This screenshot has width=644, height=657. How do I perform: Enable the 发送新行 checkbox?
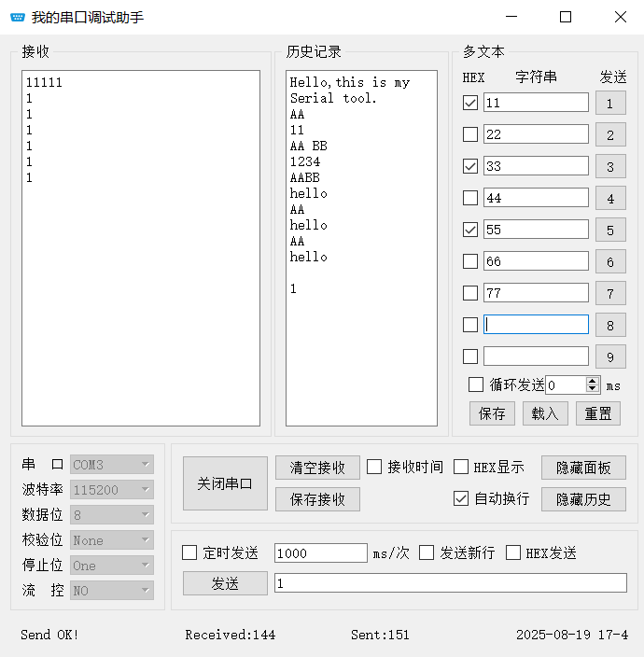(427, 552)
